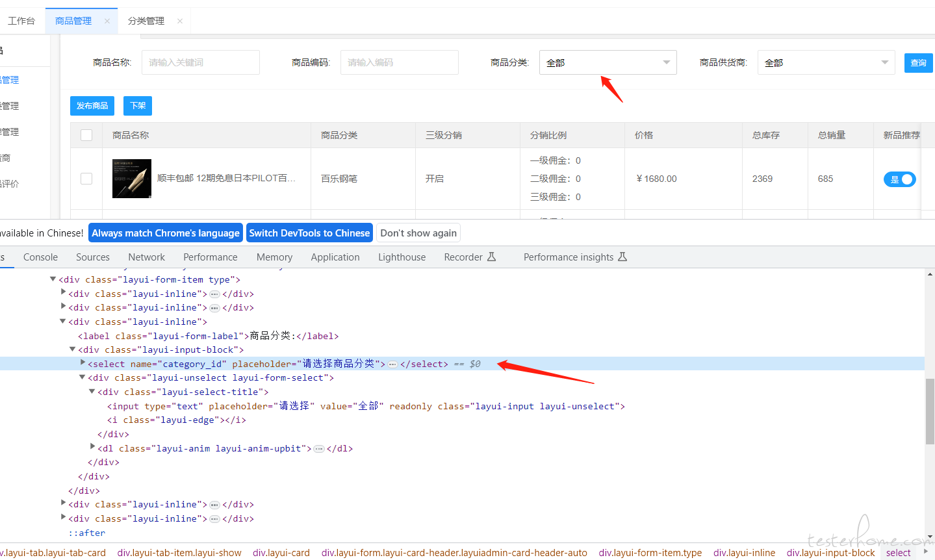Click the 商品名称 column header

[131, 135]
